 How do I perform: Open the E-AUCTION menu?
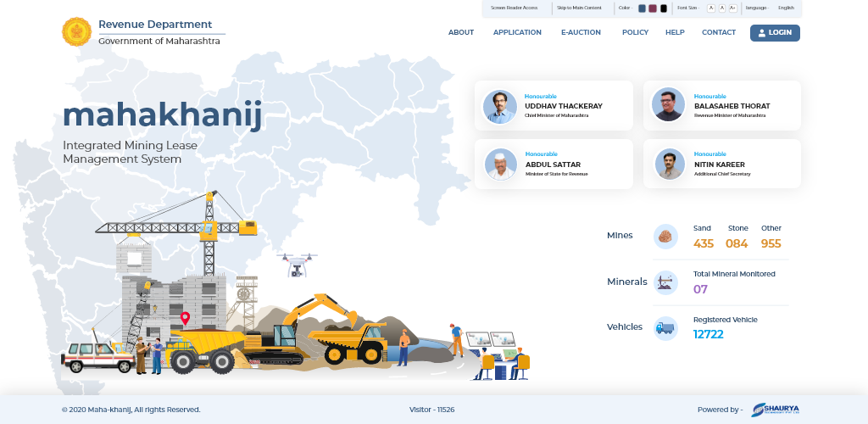pyautogui.click(x=581, y=33)
